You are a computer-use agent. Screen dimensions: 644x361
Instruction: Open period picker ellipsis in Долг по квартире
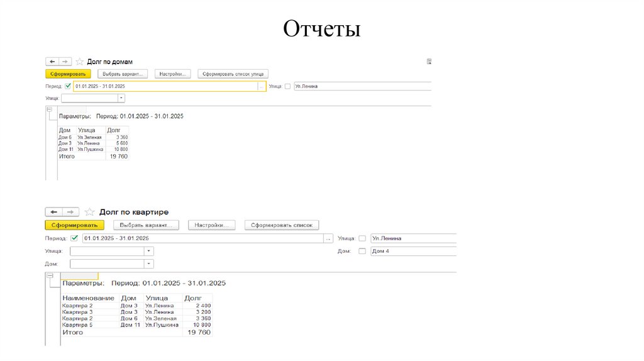coord(328,238)
